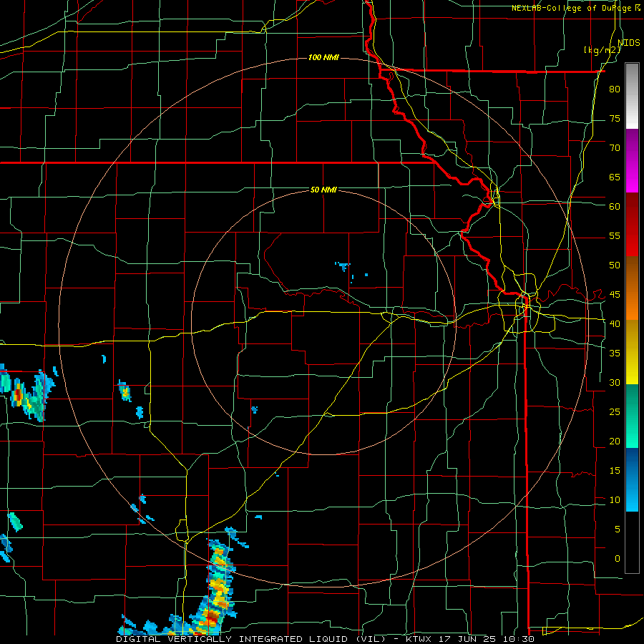644x644 pixels.
Task: Select the 70 value on the VIL scale
Action: click(615, 148)
